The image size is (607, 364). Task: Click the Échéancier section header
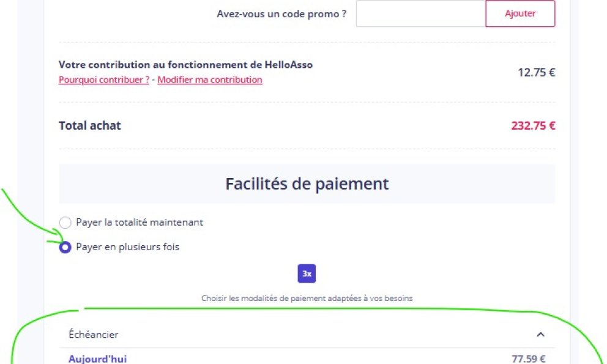tap(93, 334)
